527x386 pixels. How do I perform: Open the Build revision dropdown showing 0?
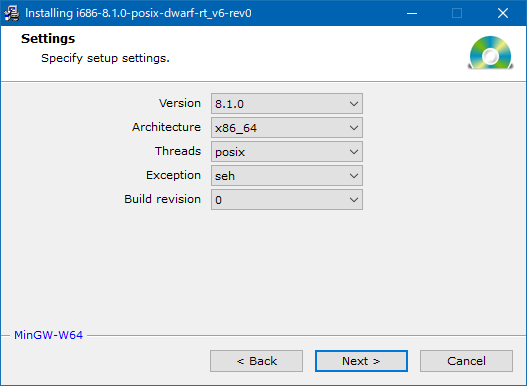coord(287,200)
